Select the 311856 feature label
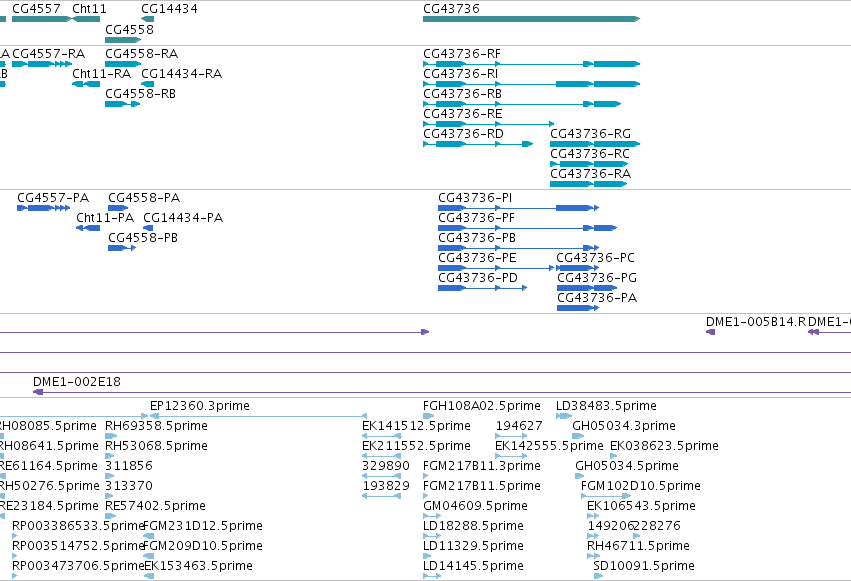This screenshot has height=581, width=851. tap(129, 466)
